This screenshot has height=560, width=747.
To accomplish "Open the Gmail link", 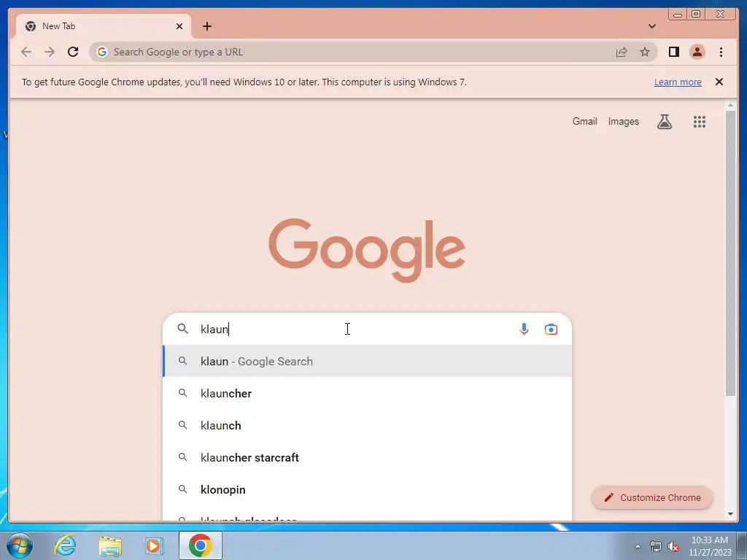I will (584, 122).
